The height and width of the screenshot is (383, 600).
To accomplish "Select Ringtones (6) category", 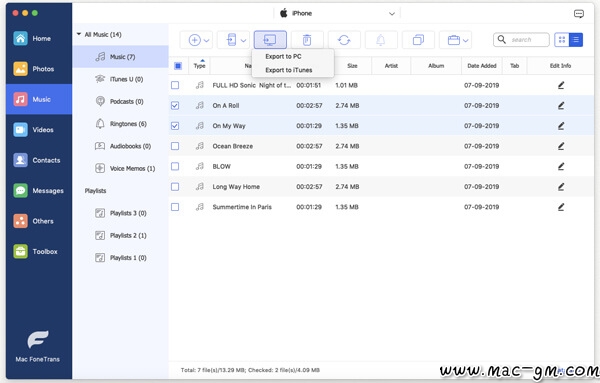I will (121, 124).
